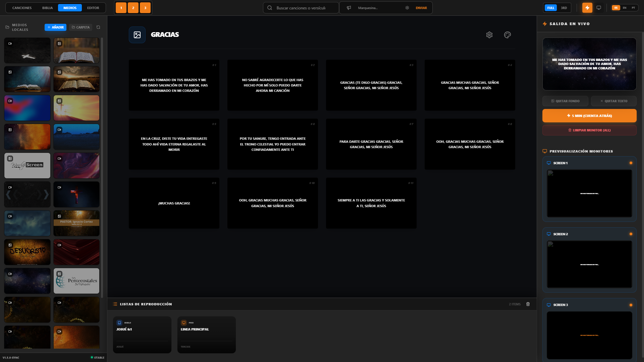Switch language to EN
644x362 pixels.
(x=624, y=7)
